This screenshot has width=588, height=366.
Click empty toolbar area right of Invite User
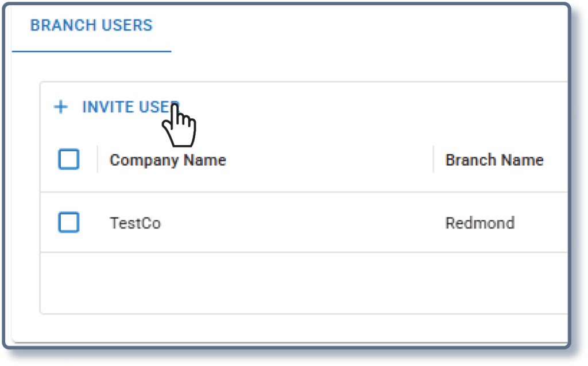373,107
